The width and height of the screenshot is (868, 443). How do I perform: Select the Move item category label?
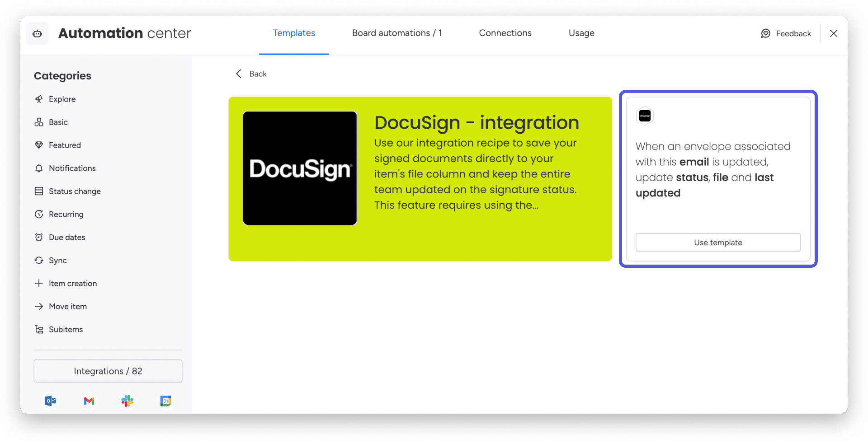coord(68,306)
